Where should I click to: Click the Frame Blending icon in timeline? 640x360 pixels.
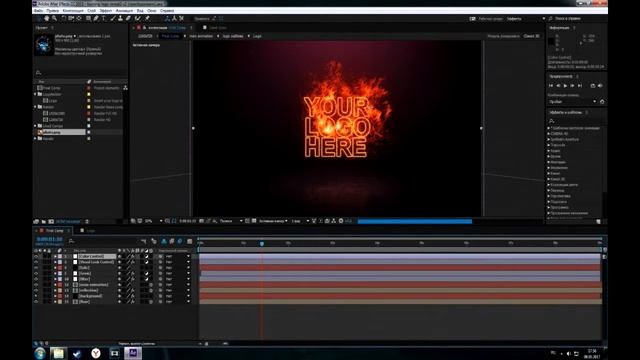click(172, 241)
